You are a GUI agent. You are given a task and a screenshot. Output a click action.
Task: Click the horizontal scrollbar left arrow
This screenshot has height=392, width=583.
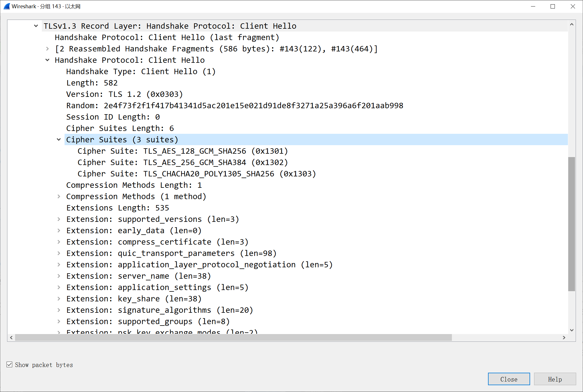(11, 337)
